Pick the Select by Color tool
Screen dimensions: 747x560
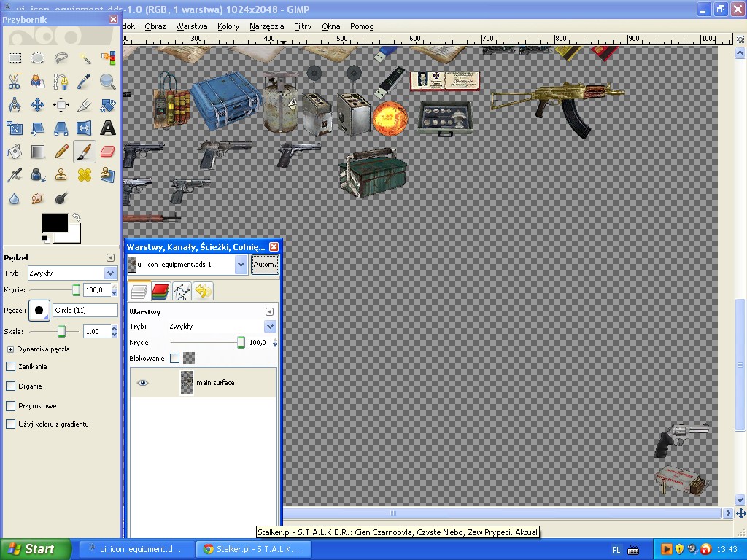tap(108, 58)
